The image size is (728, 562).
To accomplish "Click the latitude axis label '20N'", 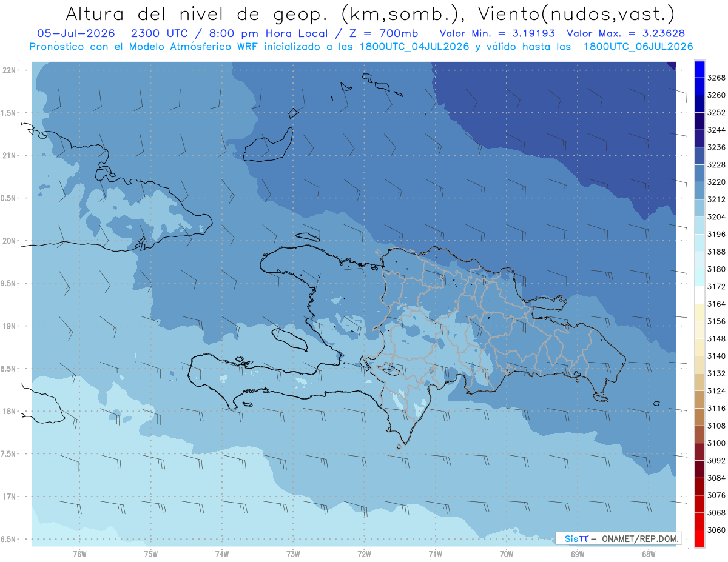I will (10, 241).
